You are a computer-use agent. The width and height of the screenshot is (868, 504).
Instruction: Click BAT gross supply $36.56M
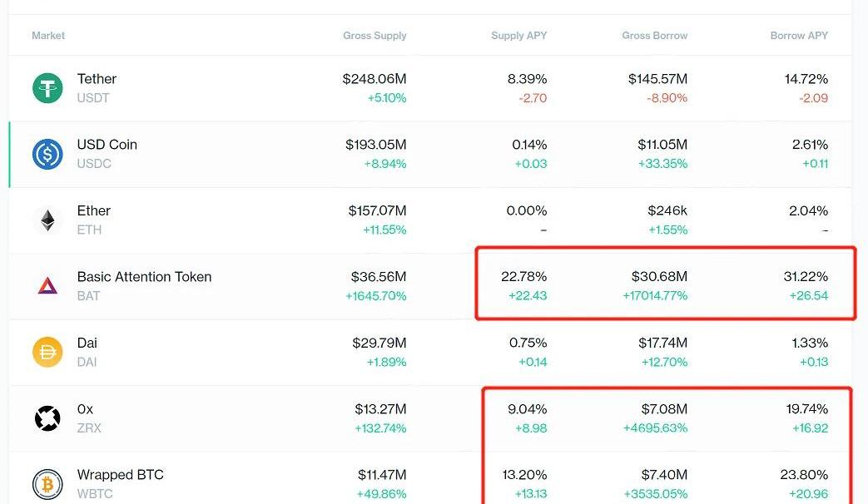pyautogui.click(x=379, y=277)
